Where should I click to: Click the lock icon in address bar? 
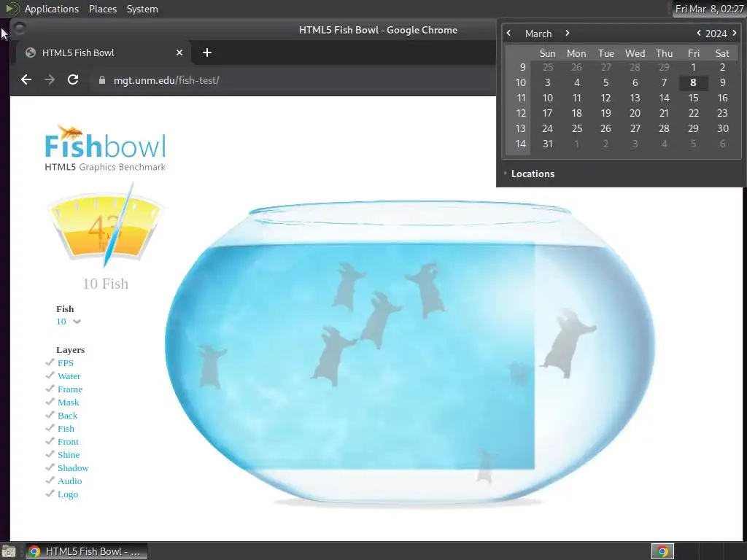(x=101, y=80)
